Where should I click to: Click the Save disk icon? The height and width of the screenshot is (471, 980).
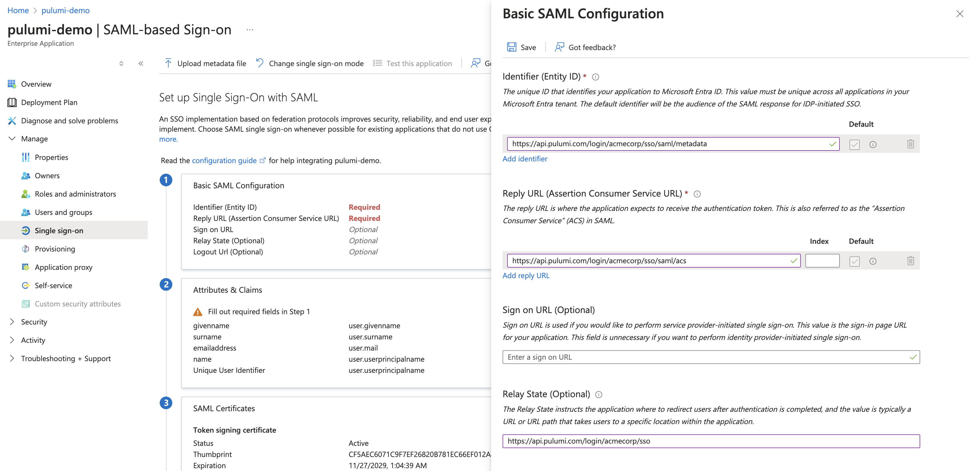click(511, 47)
